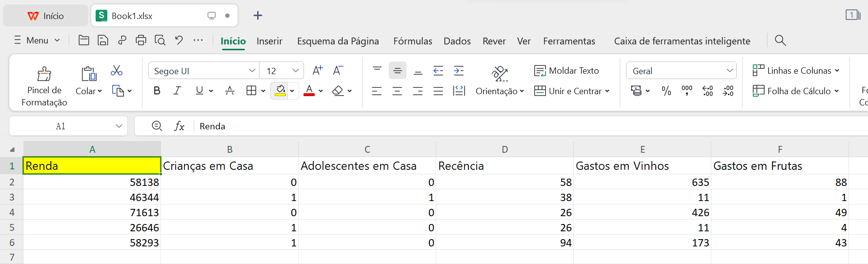The height and width of the screenshot is (264, 868).
Task: Click the Decrease decimal places icon
Action: point(728,91)
